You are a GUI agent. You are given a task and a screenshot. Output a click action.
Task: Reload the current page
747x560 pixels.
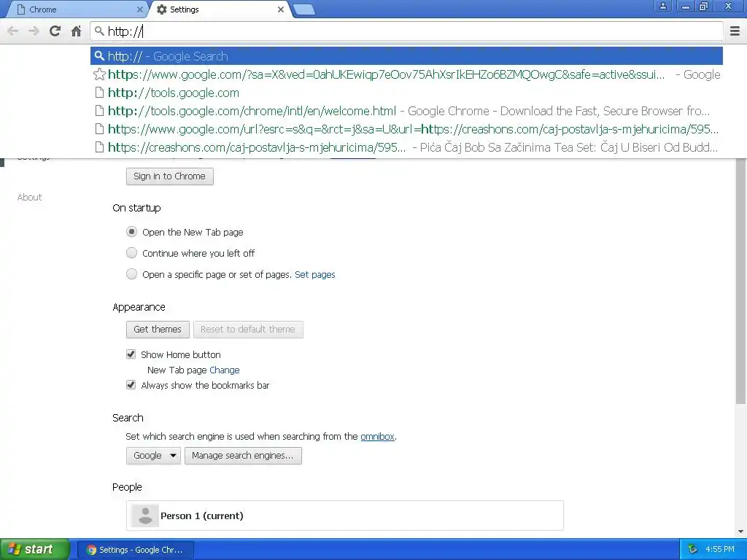[x=55, y=31]
